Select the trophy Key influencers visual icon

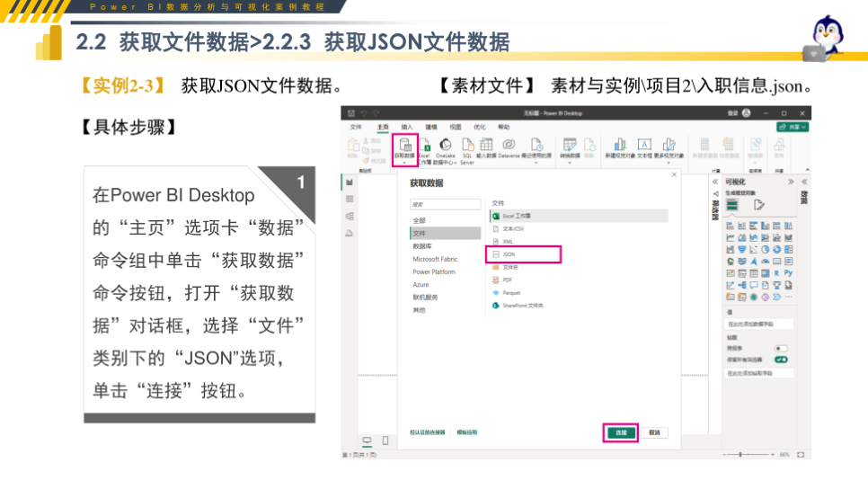click(x=776, y=285)
